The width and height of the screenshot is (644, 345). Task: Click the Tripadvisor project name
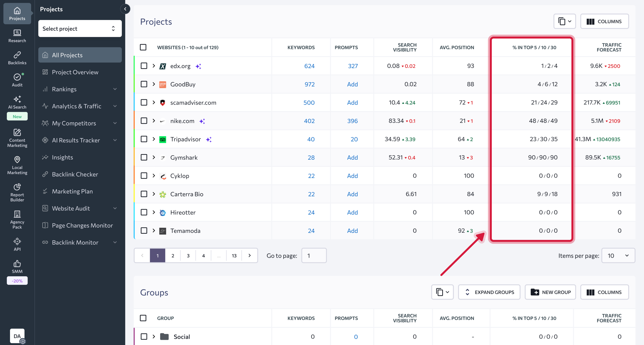[x=185, y=139]
